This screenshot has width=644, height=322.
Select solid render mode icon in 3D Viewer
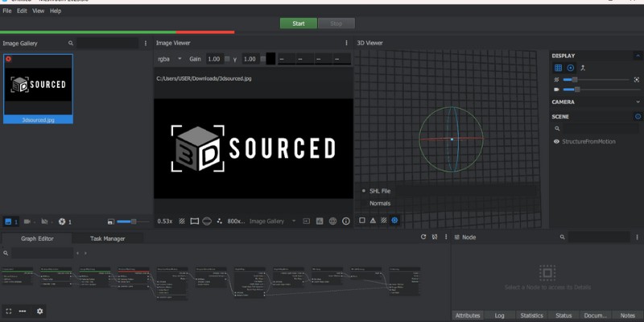click(x=361, y=221)
